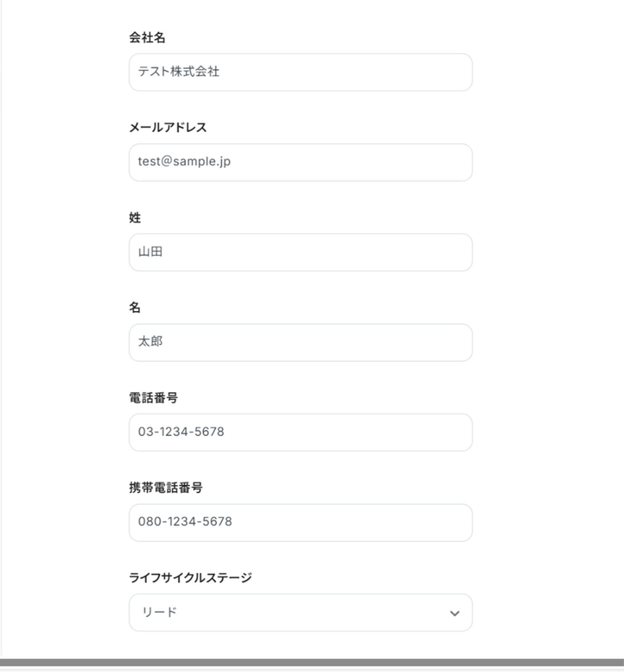
Task: Open the ライフサイクルステージ dropdown
Action: (x=300, y=612)
